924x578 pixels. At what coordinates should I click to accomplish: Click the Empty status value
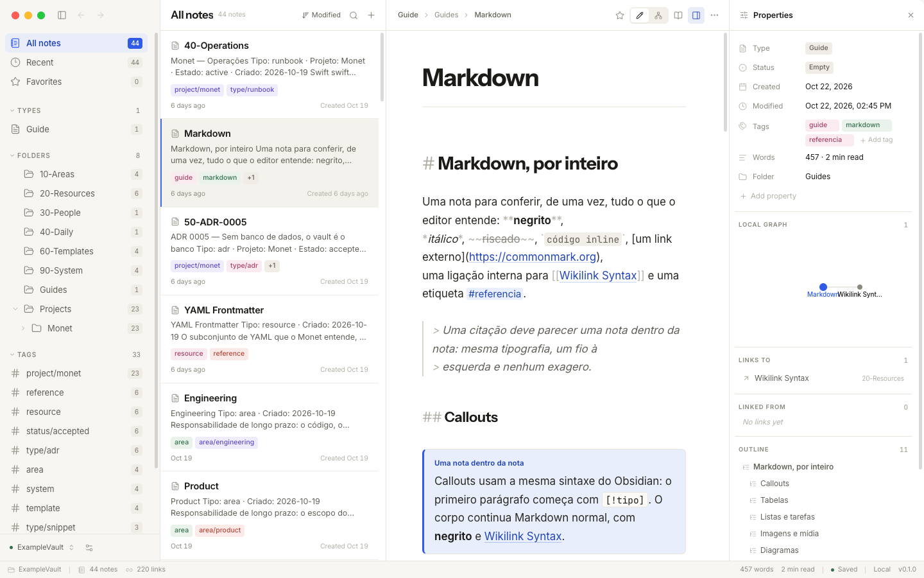click(819, 67)
